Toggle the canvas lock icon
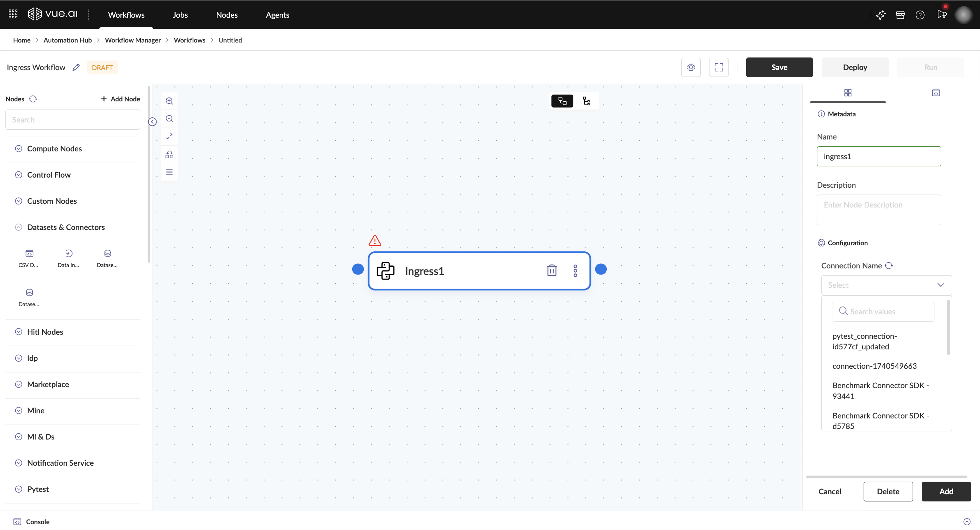Screen dimensions: 980x530 pos(169,154)
